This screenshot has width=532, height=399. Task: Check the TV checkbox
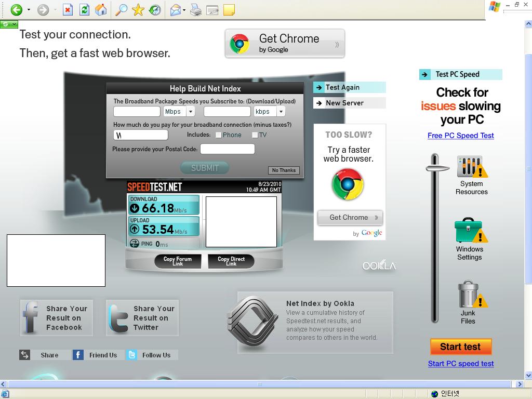click(x=255, y=135)
